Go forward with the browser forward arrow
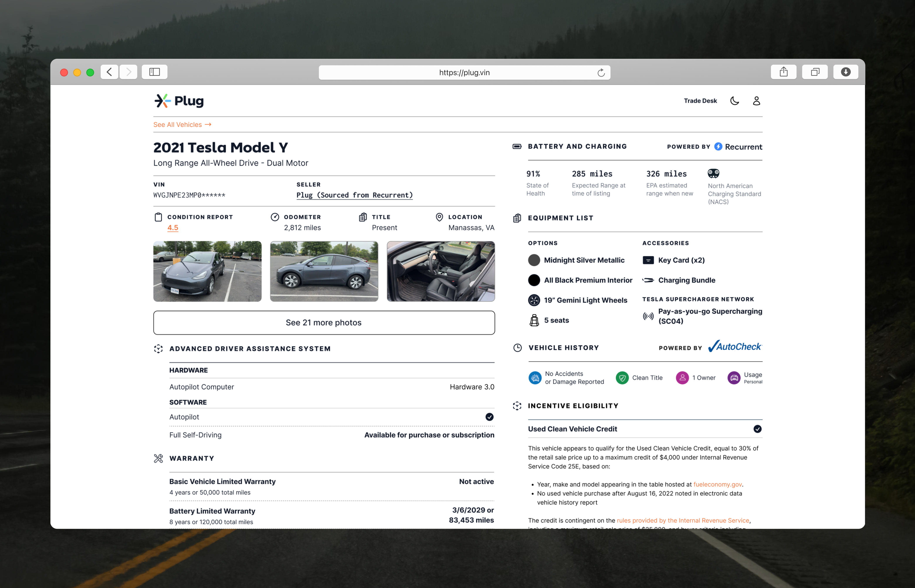Screen dimensions: 915x588 point(128,72)
